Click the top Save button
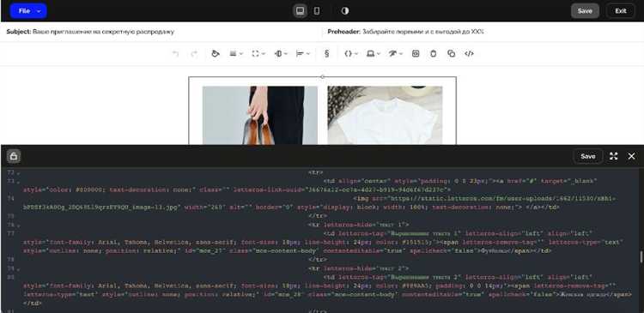Screen dimensions: 644x313 (585, 11)
